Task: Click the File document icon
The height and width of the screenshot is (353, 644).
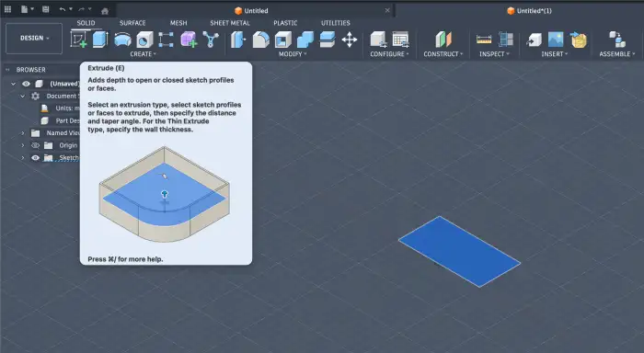Action: click(x=24, y=9)
